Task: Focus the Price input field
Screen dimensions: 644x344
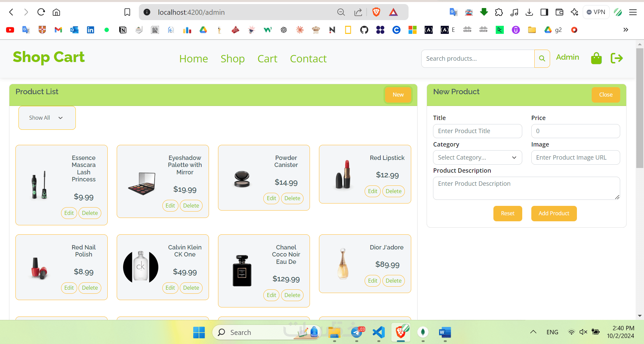Action: (576, 131)
